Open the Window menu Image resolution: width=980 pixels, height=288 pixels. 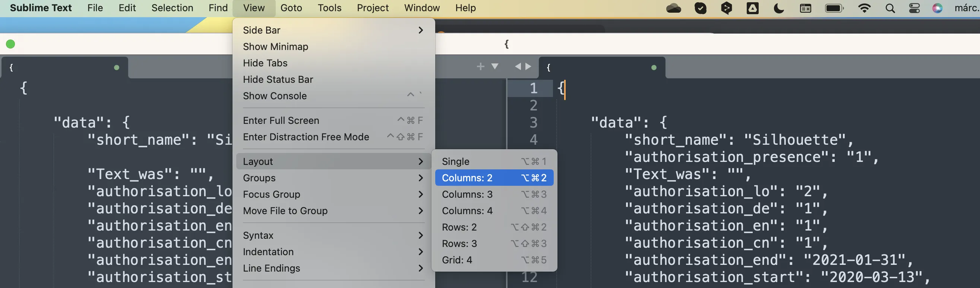pyautogui.click(x=422, y=8)
